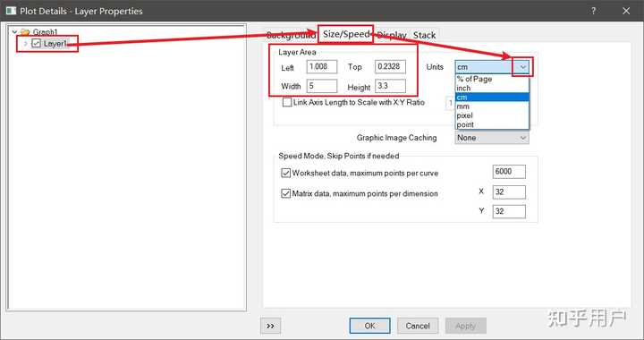Open the Graphic Image Caching dropdown
Image resolution: width=644 pixels, height=340 pixels.
pos(492,138)
